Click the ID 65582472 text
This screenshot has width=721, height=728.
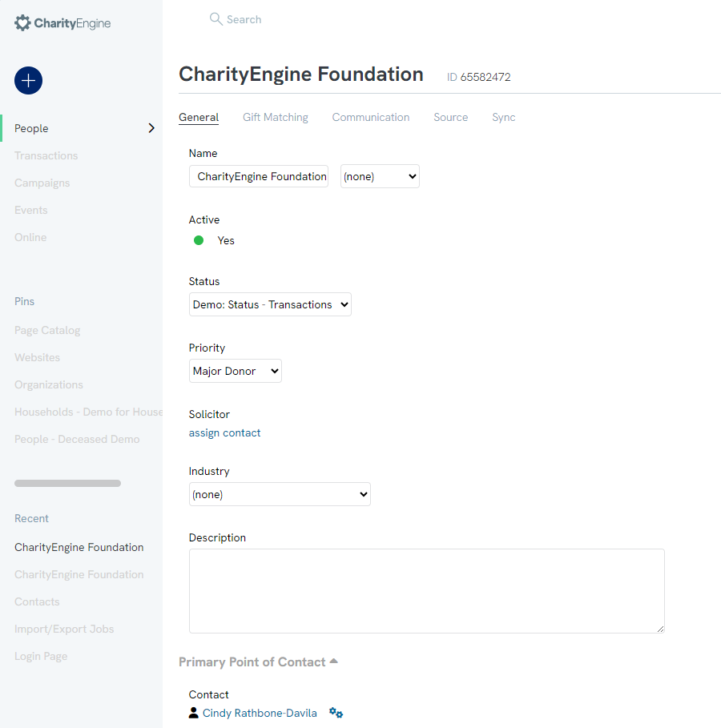tap(478, 77)
